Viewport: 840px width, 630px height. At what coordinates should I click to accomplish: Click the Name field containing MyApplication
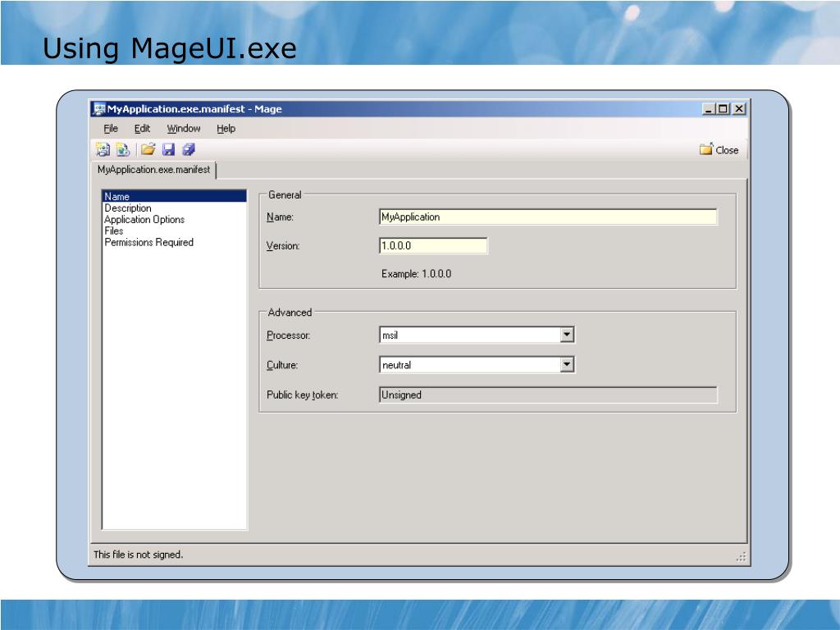(547, 217)
